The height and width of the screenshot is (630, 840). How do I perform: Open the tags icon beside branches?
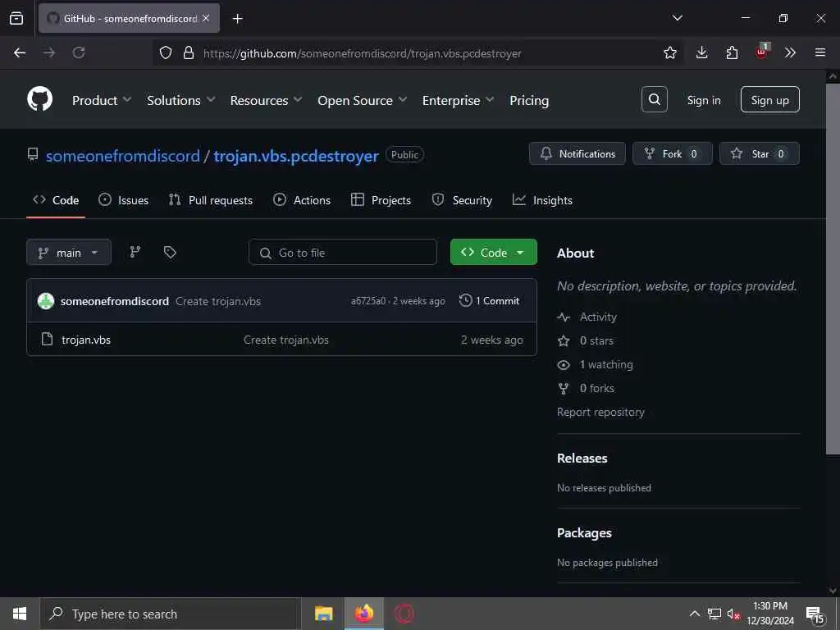coord(170,252)
